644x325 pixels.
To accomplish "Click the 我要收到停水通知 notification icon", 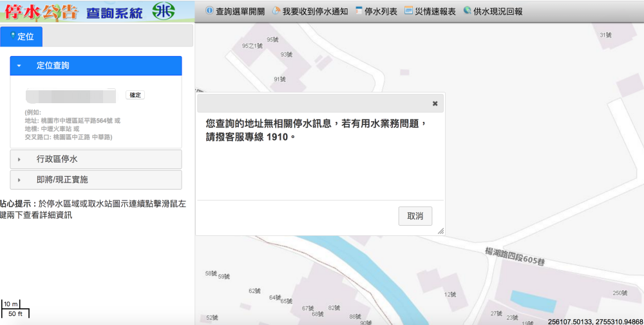I will 276,11.
